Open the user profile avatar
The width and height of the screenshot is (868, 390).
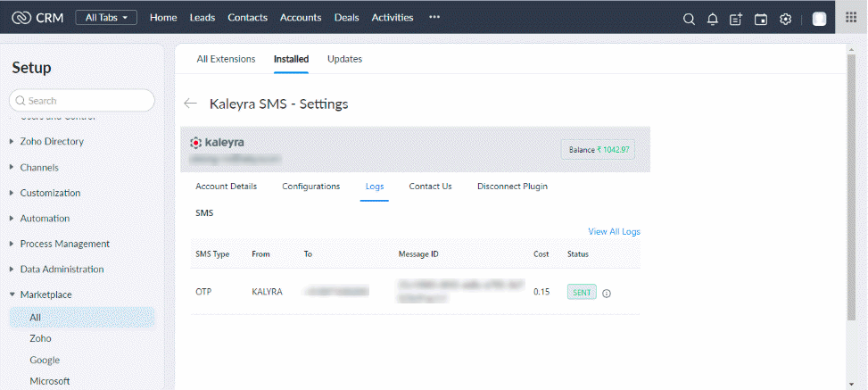(x=819, y=20)
